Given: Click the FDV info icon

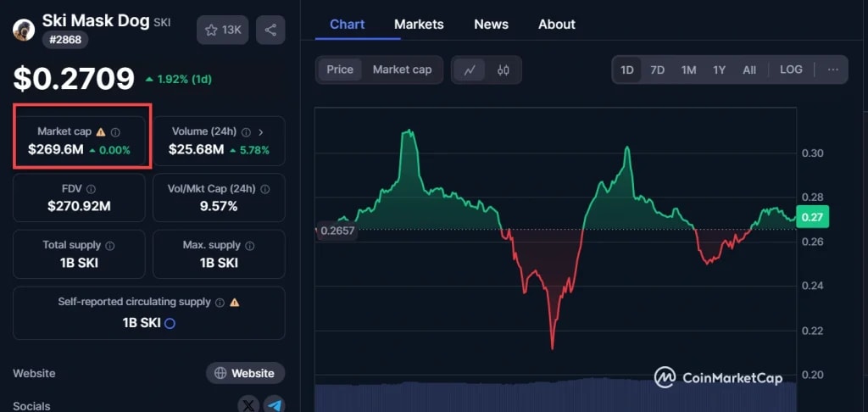Looking at the screenshot, I should pos(91,190).
